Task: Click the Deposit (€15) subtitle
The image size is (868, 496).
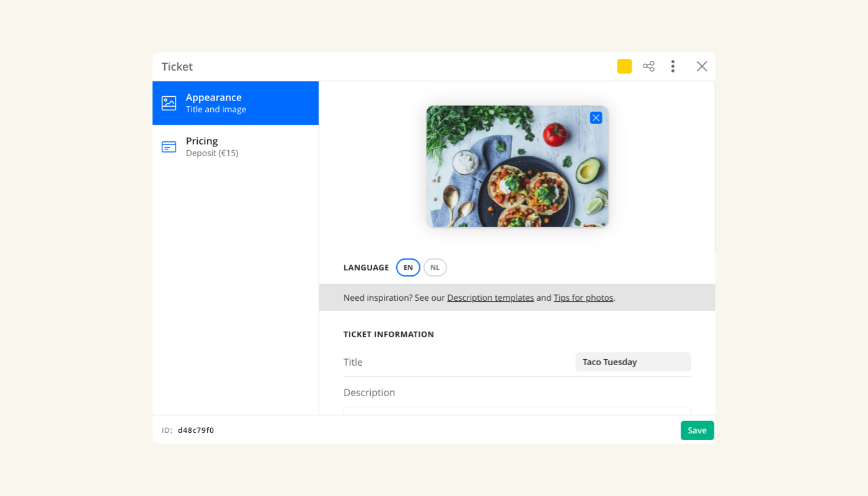Action: pyautogui.click(x=212, y=153)
